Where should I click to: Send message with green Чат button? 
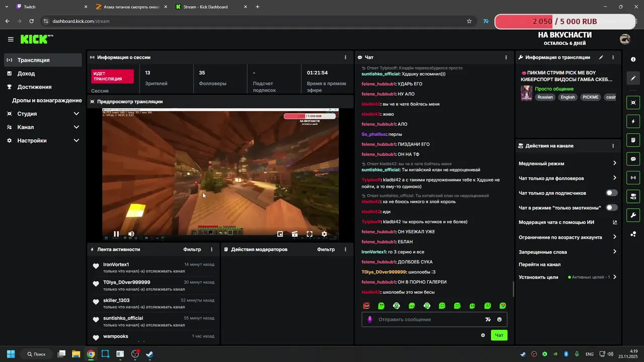click(x=499, y=335)
